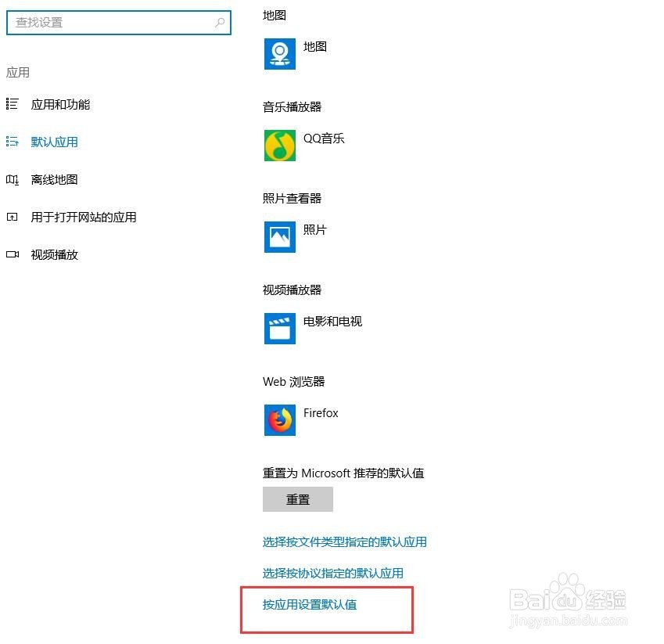The width and height of the screenshot is (664, 644).
Task: Click the 照片 photo viewer icon
Action: (x=279, y=237)
